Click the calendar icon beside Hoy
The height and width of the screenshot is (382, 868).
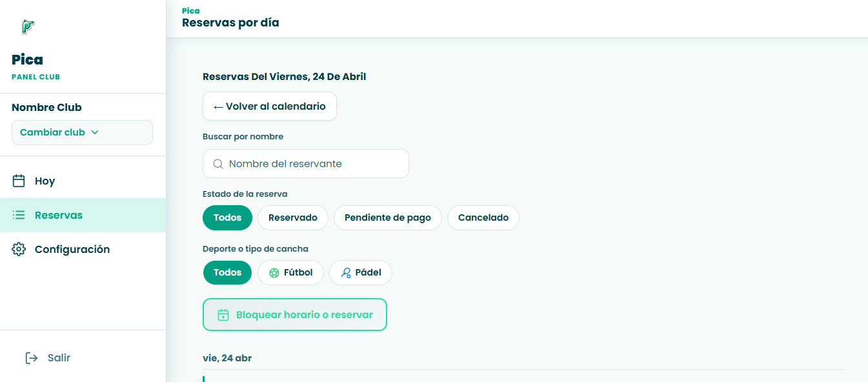point(19,181)
